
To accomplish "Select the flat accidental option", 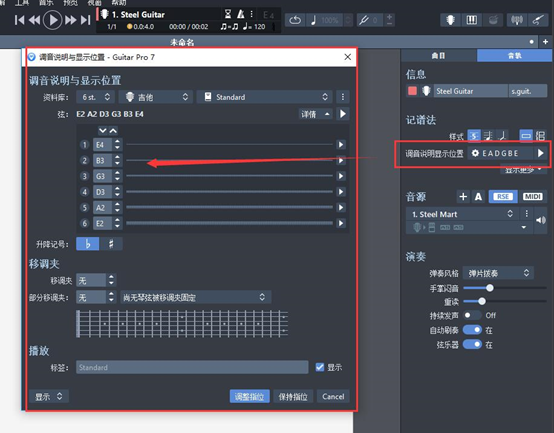I will pyautogui.click(x=88, y=244).
